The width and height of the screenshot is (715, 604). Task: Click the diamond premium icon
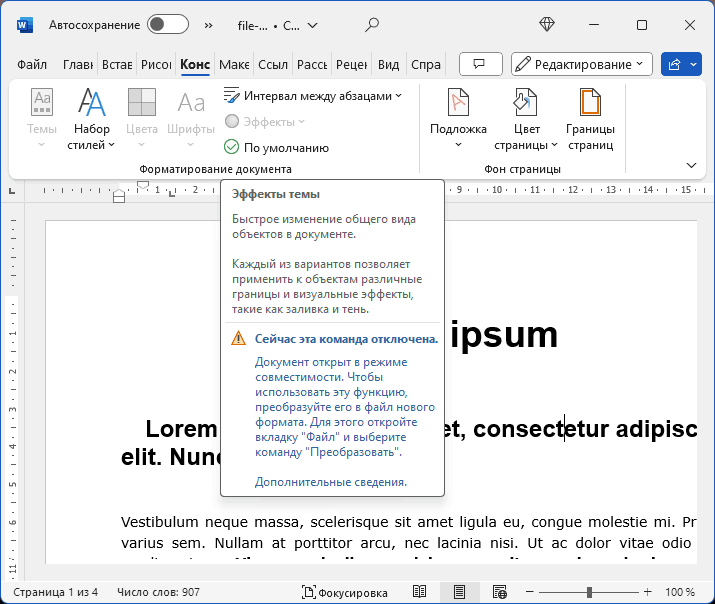(547, 25)
